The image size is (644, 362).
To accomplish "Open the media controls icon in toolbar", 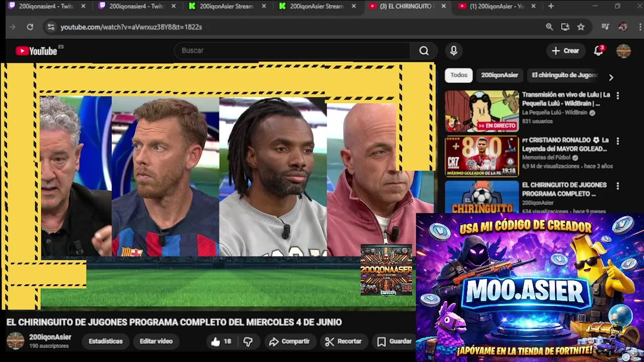I will [x=605, y=27].
